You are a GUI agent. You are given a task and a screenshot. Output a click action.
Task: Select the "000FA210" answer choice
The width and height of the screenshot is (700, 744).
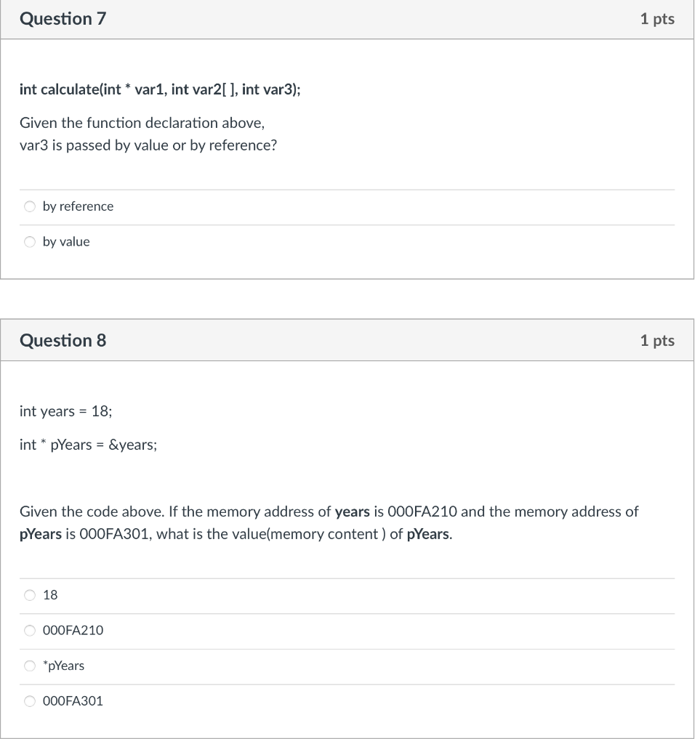[x=29, y=630]
